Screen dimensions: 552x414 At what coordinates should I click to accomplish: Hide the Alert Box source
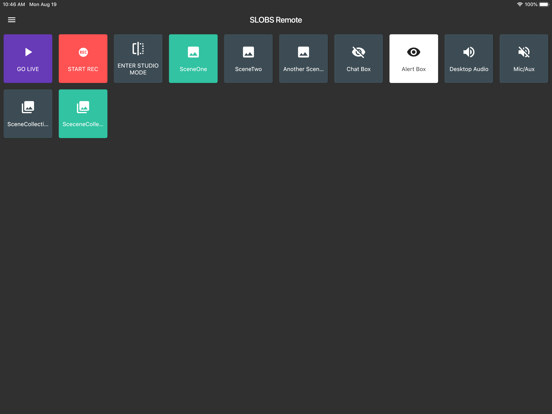point(414,58)
